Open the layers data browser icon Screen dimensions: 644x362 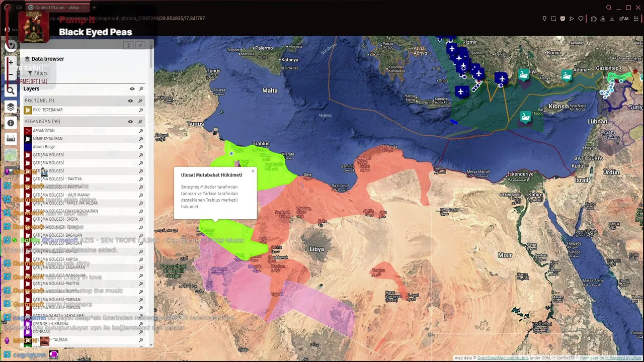(x=11, y=107)
